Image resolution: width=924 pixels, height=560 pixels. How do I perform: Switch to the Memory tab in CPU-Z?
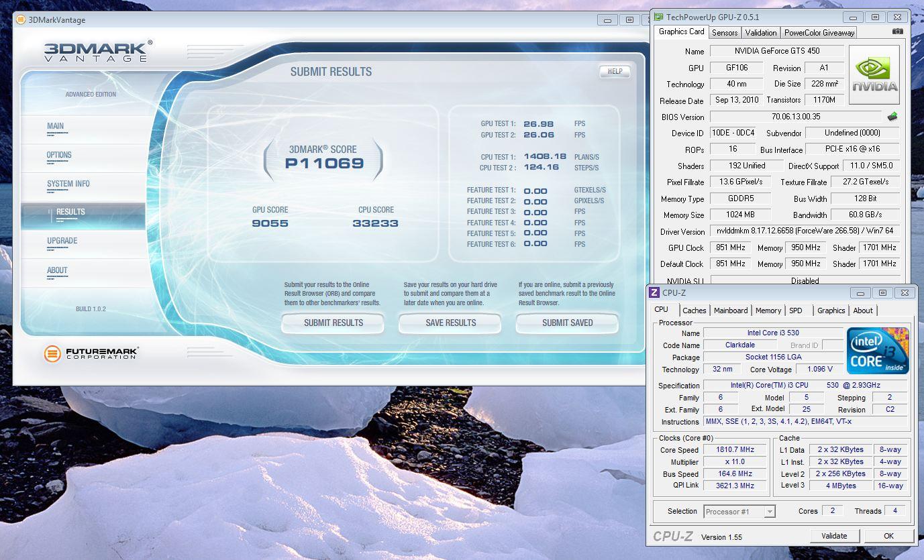pos(768,311)
